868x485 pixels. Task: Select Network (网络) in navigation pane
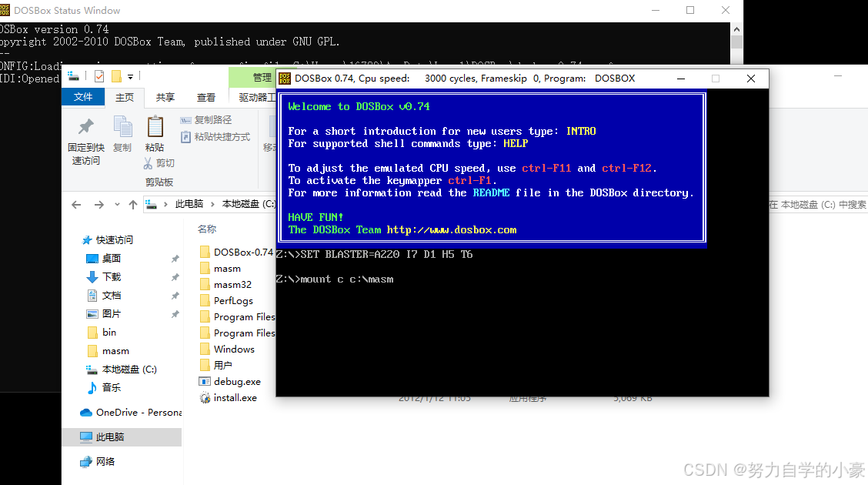pos(98,462)
